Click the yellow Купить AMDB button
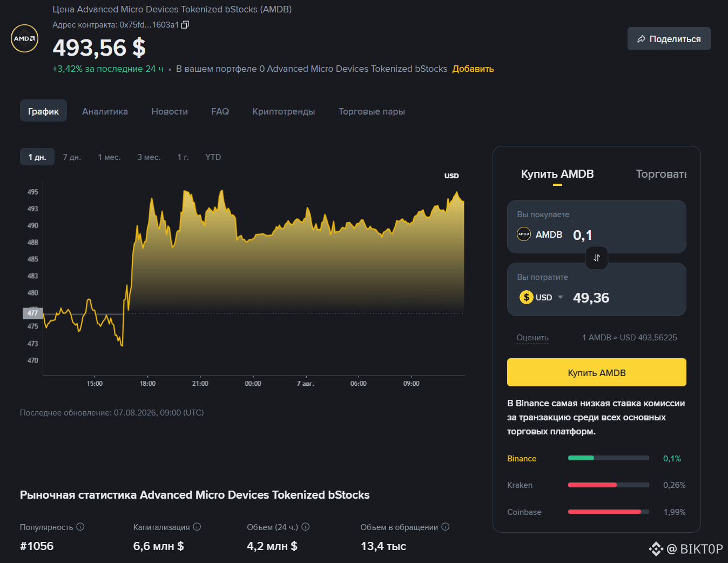The image size is (728, 563). click(597, 372)
